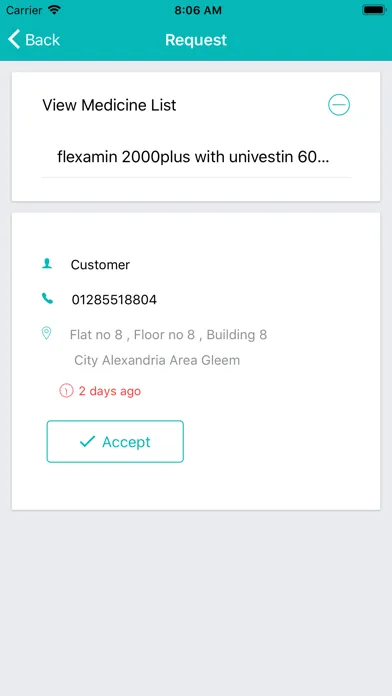Call the phone number 01285518804

pos(114,300)
